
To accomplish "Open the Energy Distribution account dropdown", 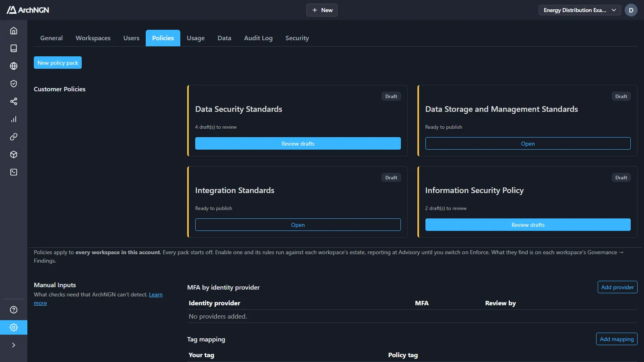I will (580, 10).
